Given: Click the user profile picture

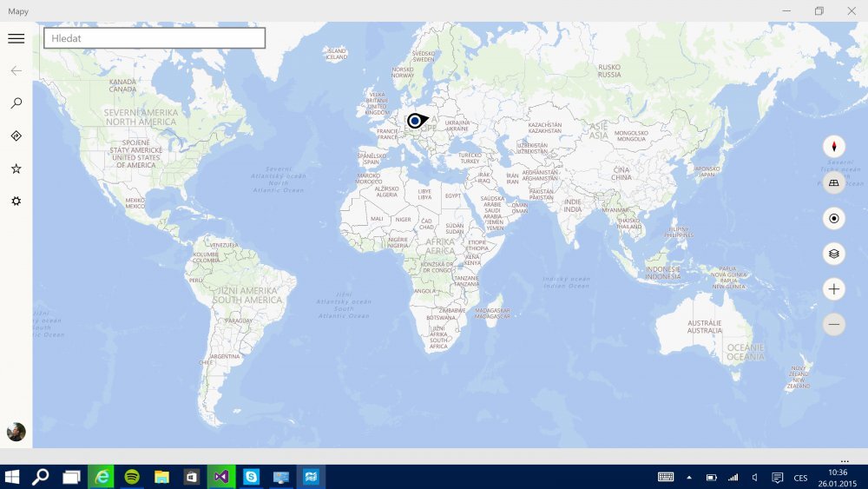Looking at the screenshot, I should tap(16, 432).
